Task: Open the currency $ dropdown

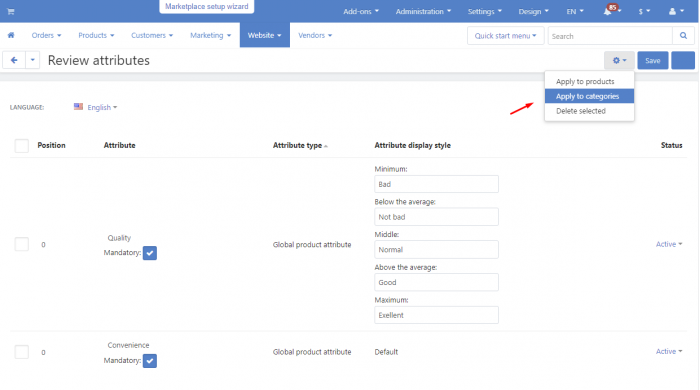Action: (x=644, y=12)
